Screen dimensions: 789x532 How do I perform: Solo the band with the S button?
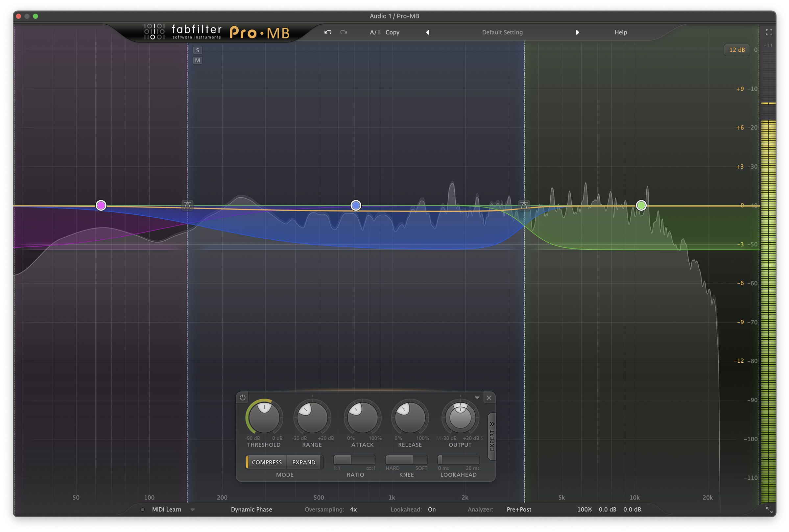(x=198, y=50)
